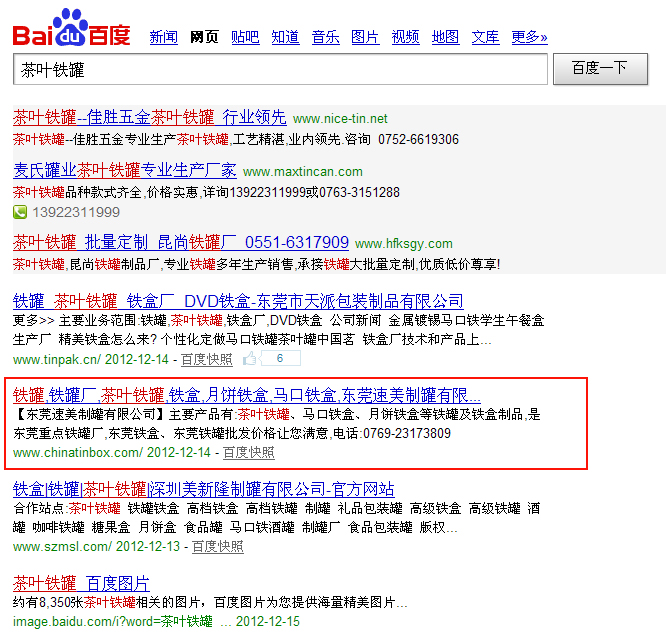Viewport: 666px width, 640px height.
Task: Switch to the 贴吧 tab
Action: (245, 37)
